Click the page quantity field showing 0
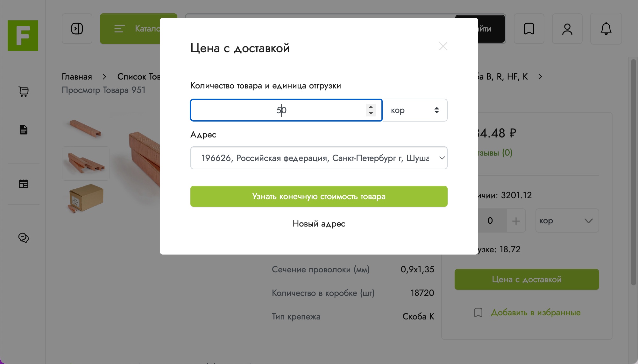The width and height of the screenshot is (638, 364). pyautogui.click(x=492, y=220)
